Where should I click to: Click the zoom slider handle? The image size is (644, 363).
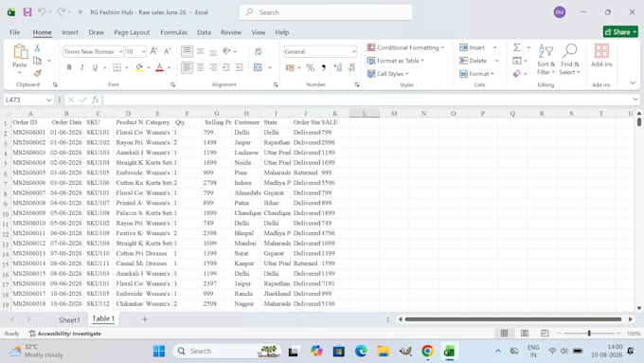click(x=589, y=333)
